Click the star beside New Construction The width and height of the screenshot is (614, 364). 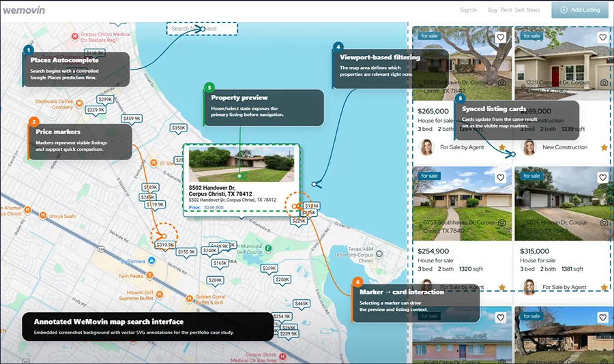[x=604, y=147]
